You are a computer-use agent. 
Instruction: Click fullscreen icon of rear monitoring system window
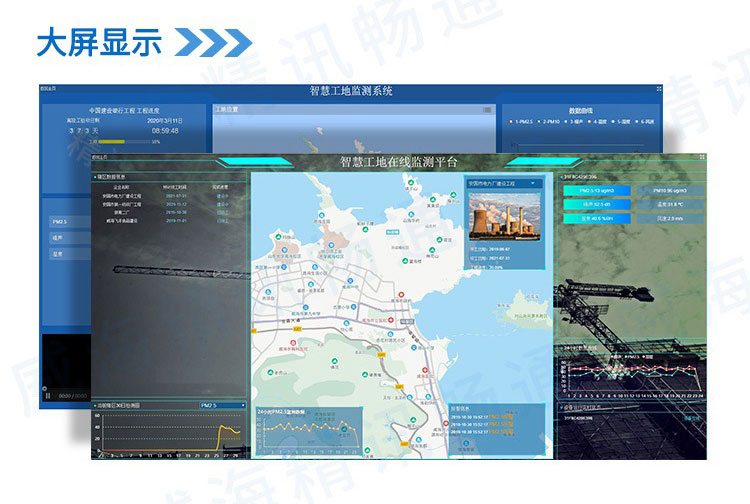659,89
